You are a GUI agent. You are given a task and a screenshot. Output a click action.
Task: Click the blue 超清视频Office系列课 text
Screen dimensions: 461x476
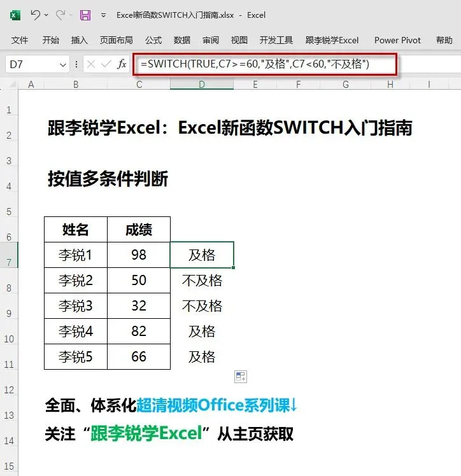click(213, 405)
